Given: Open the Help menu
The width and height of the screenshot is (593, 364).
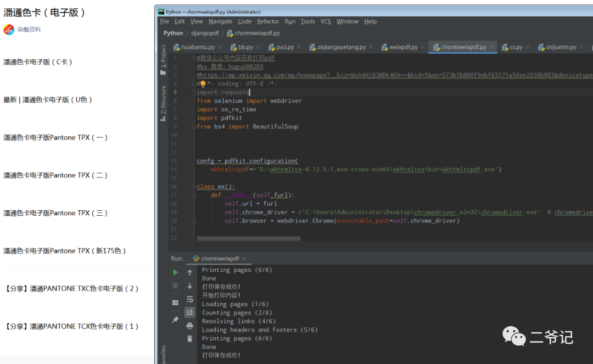Looking at the screenshot, I should (x=370, y=21).
